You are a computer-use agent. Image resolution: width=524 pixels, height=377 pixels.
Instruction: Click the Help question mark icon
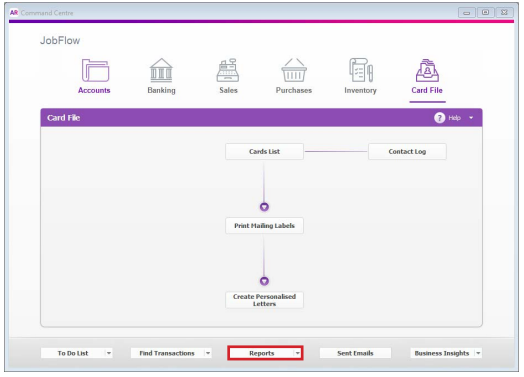click(439, 118)
